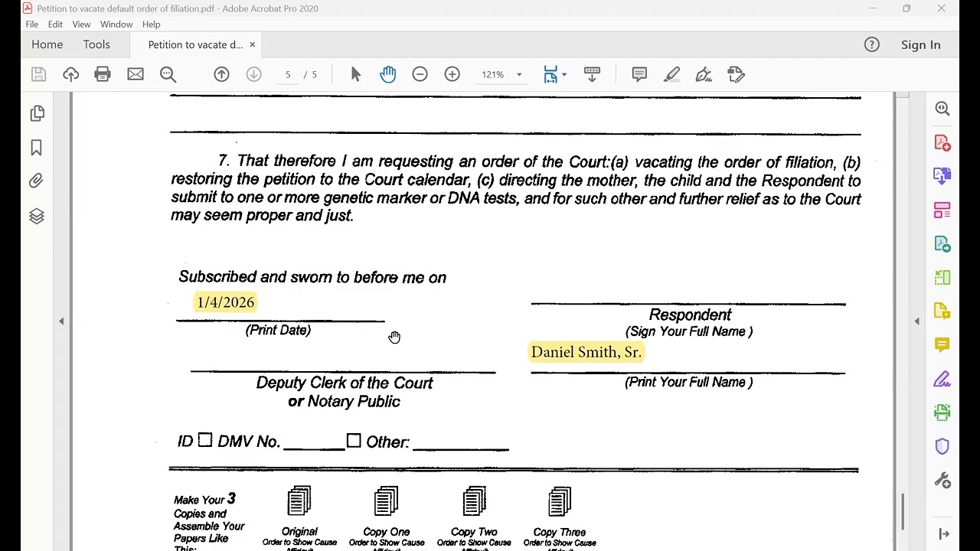
Task: Expand right pane with bottom arrow
Action: click(944, 534)
